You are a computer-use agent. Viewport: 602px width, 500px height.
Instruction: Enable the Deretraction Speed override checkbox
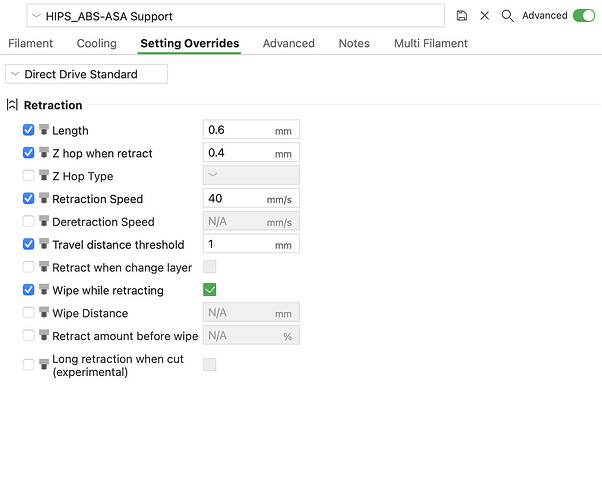pos(28,221)
